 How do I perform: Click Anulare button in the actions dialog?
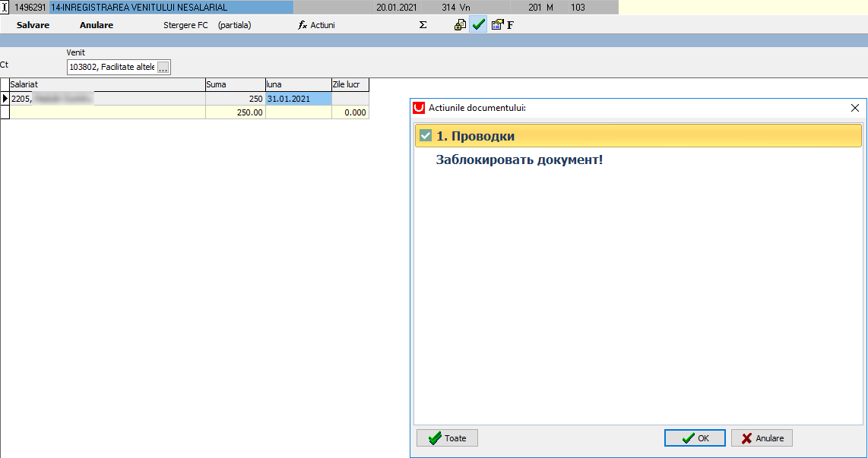762,438
